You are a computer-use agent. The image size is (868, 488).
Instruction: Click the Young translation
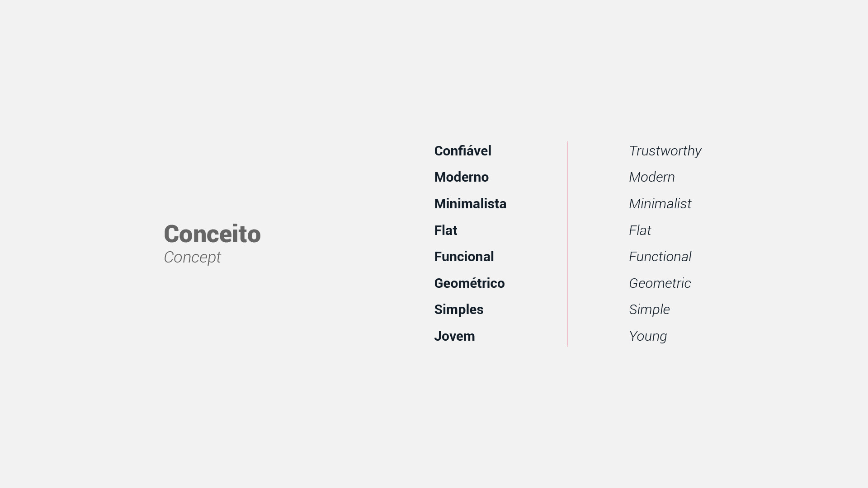[648, 336]
